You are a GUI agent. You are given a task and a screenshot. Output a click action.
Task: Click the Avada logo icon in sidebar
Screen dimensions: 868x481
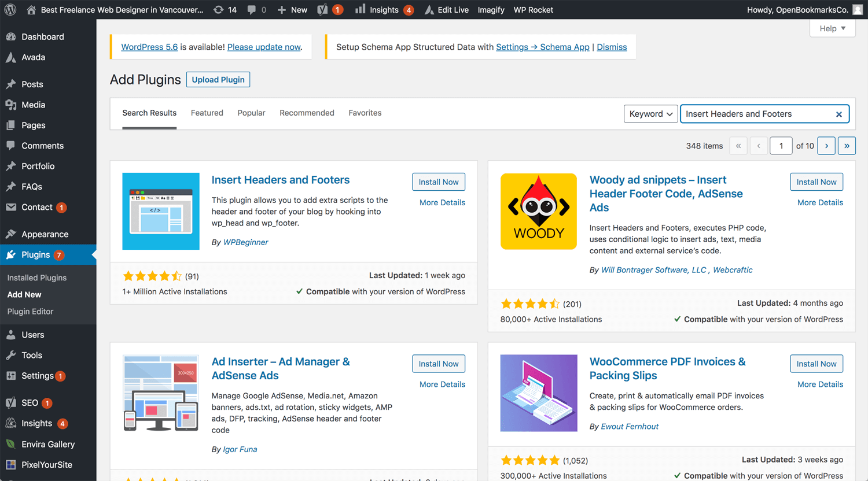tap(11, 57)
